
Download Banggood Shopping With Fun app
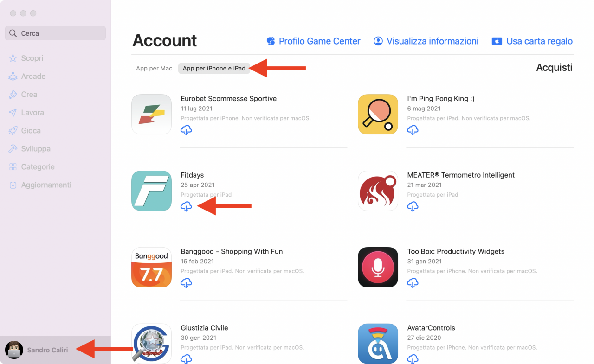186,282
